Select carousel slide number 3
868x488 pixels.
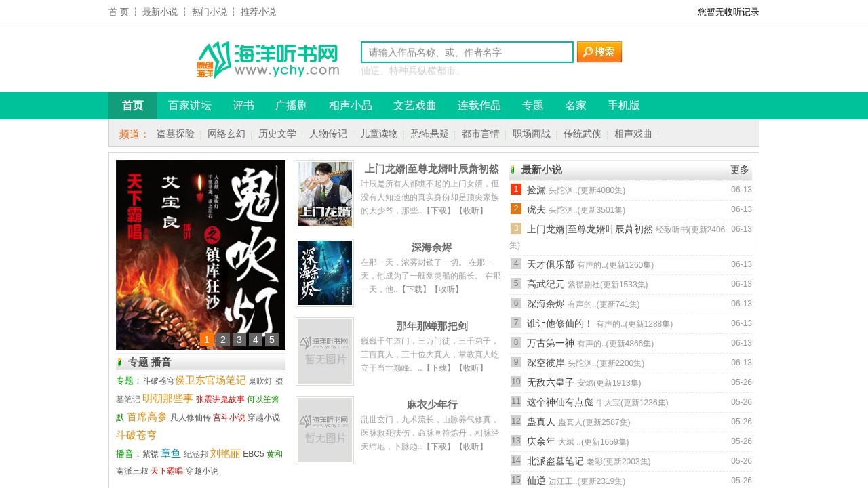pos(239,339)
